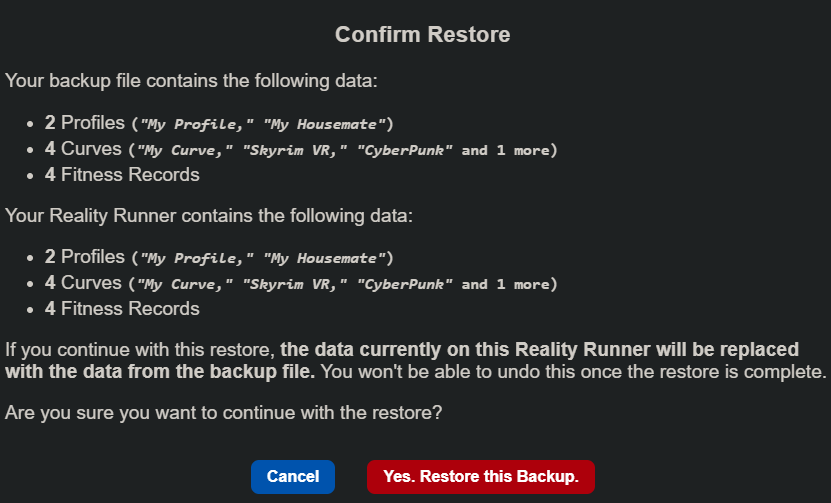Viewport: 831px width, 503px height.
Task: Click the bold data-will-be-replaced warning text
Action: (x=402, y=360)
